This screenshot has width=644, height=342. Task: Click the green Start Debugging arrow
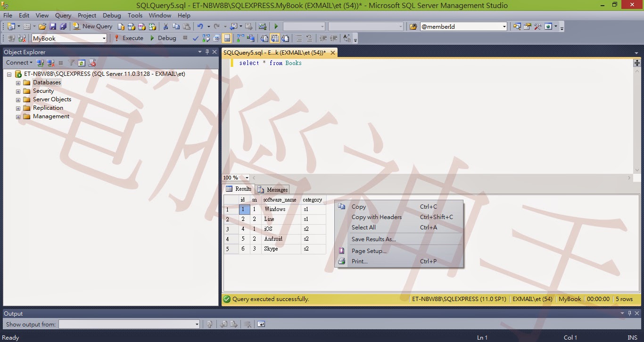276,26
